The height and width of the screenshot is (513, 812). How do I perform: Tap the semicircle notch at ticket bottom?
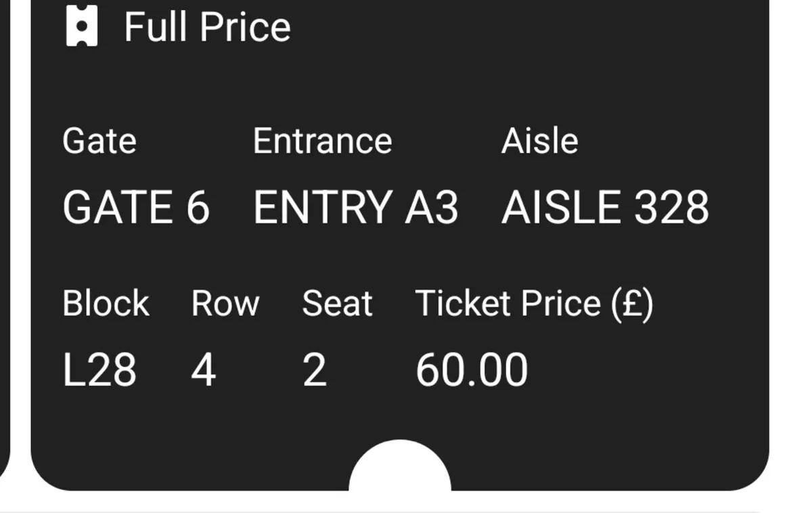pyautogui.click(x=400, y=466)
